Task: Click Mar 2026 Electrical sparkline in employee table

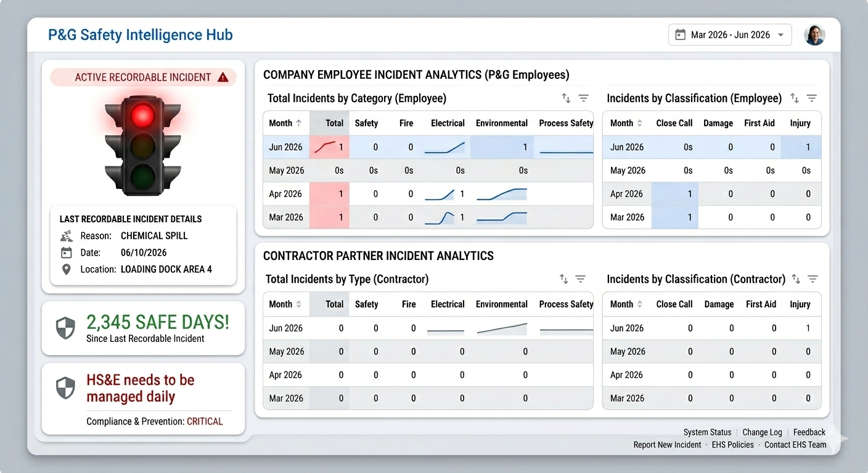Action: (440, 217)
